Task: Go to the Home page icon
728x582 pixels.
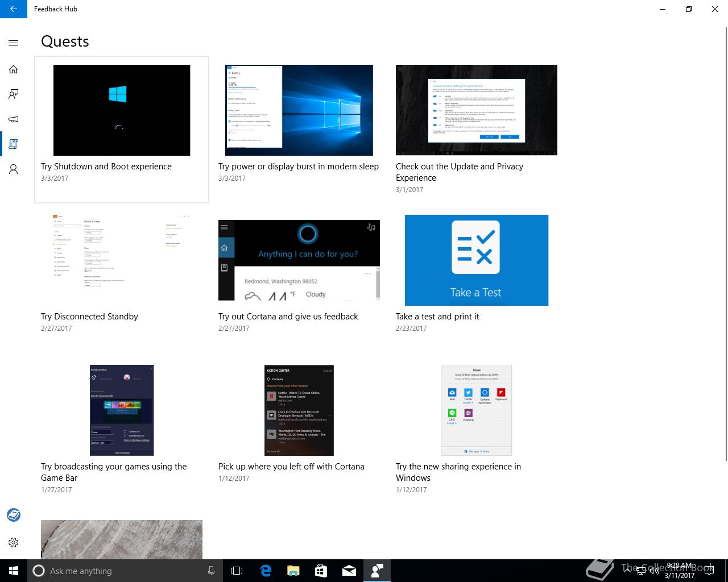Action: (14, 69)
